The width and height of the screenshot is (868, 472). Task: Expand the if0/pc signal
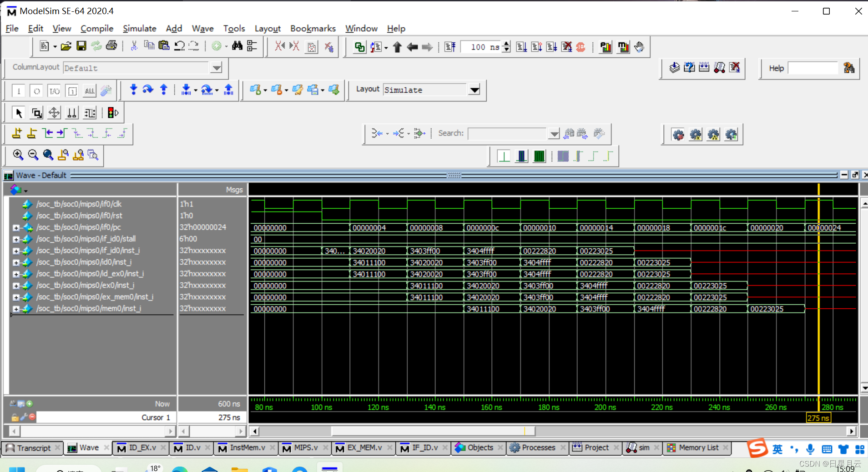[16, 228]
